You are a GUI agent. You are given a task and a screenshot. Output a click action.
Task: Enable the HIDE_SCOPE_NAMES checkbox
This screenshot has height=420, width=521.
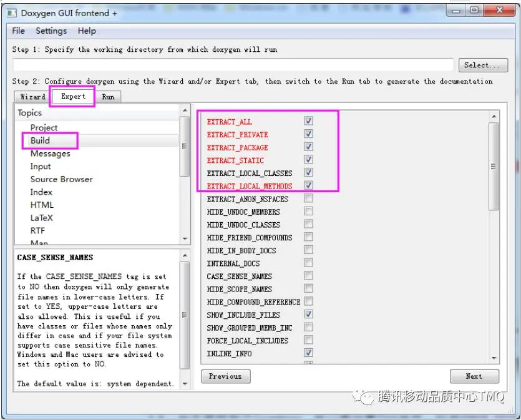308,288
